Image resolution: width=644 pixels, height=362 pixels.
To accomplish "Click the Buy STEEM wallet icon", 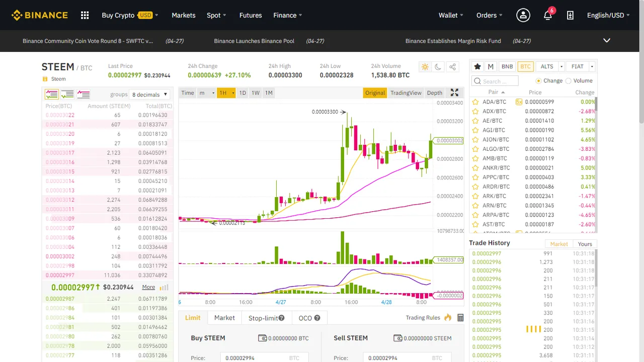I will [x=263, y=338].
